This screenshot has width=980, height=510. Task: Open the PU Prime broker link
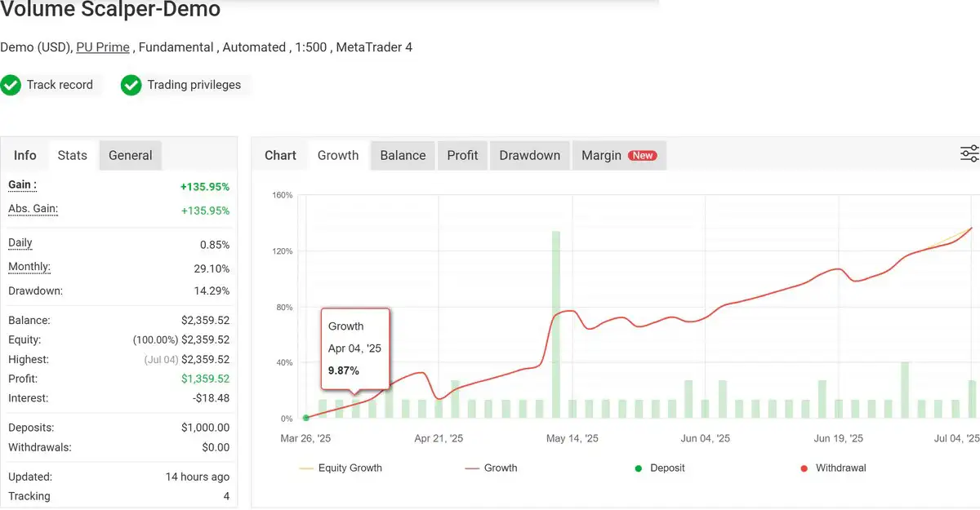[x=103, y=47]
